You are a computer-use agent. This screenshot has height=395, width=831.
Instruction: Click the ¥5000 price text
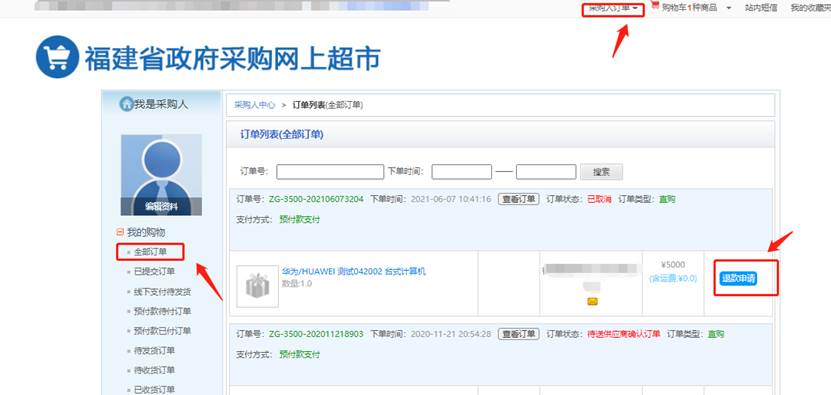(x=673, y=265)
